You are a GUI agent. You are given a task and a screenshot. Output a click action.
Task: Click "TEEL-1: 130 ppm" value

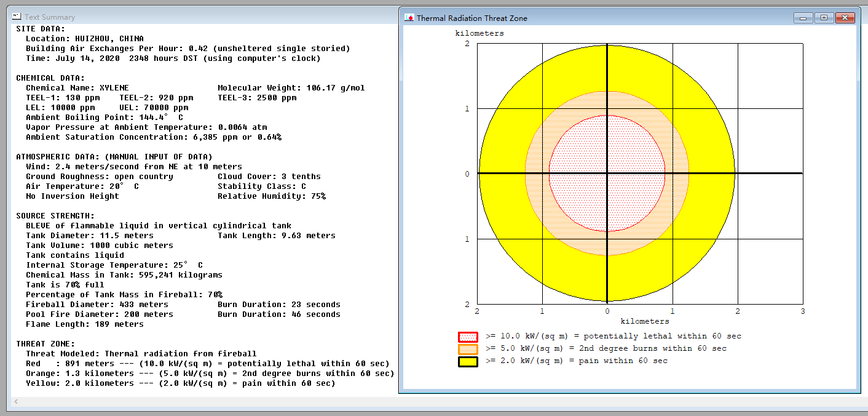click(x=63, y=98)
